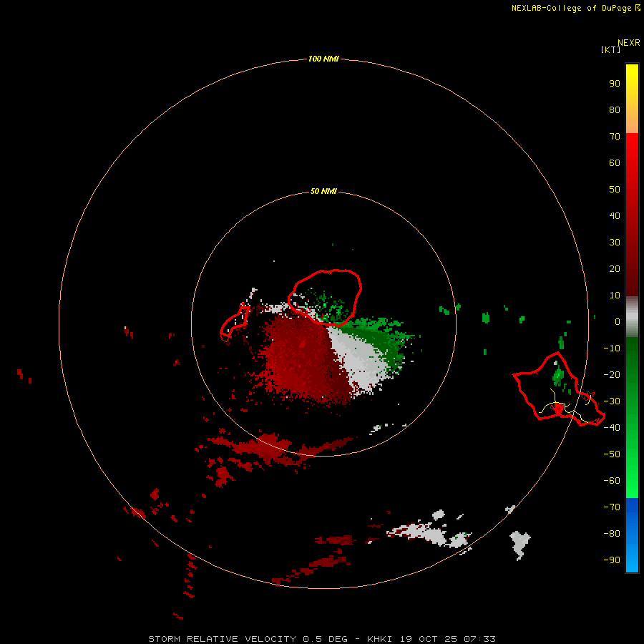Click the blue bottom segment of color bar
The width and height of the screenshot is (644, 644).
coord(632,535)
